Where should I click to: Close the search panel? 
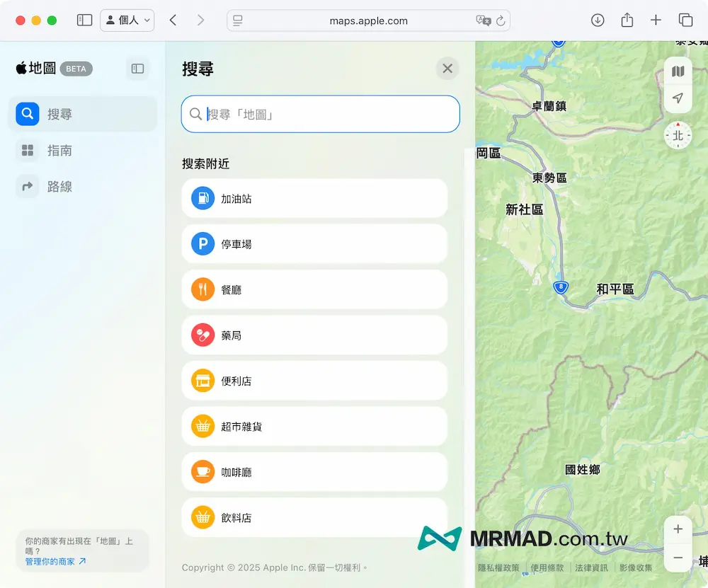coord(447,69)
